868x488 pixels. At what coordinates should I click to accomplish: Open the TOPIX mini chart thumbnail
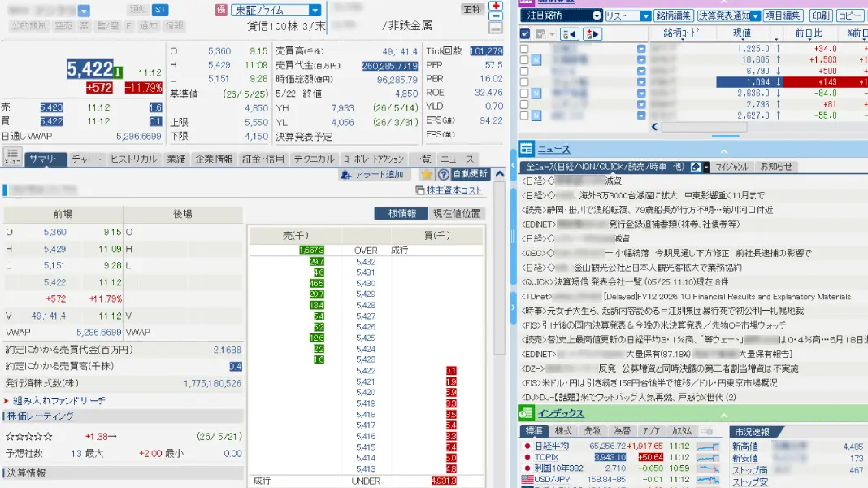point(708,457)
